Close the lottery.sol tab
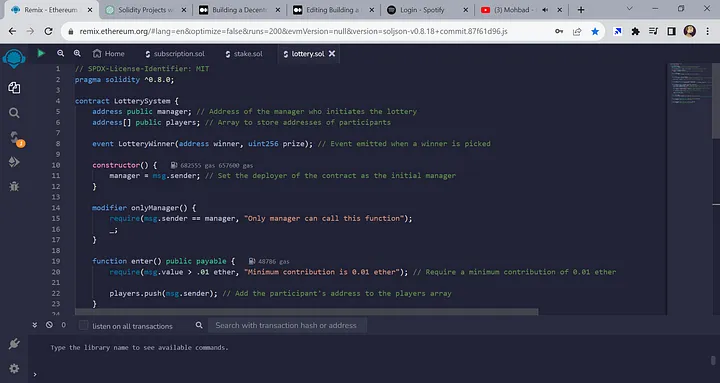The image size is (720, 383). [x=332, y=54]
